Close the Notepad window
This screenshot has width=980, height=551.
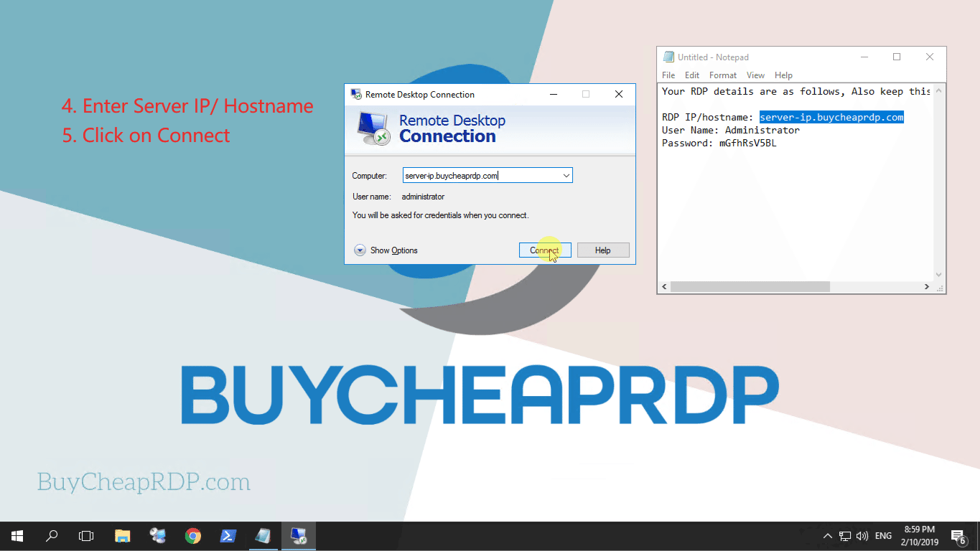pyautogui.click(x=930, y=57)
